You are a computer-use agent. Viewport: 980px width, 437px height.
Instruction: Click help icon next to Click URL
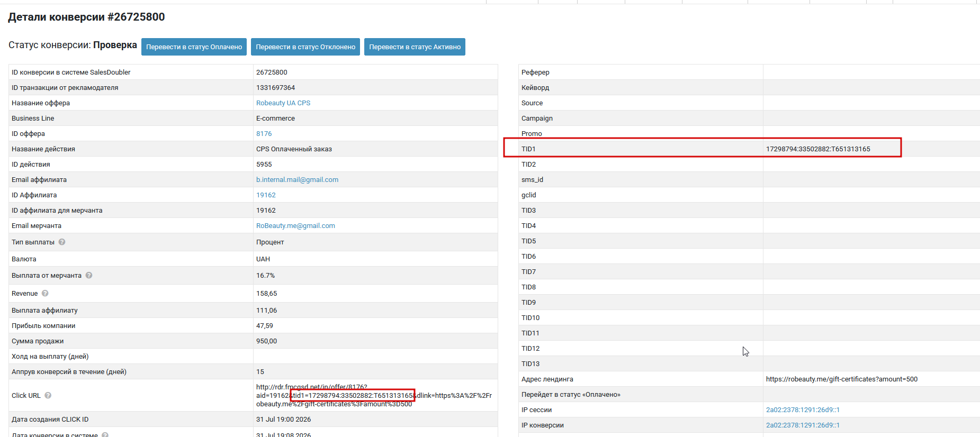(x=48, y=395)
